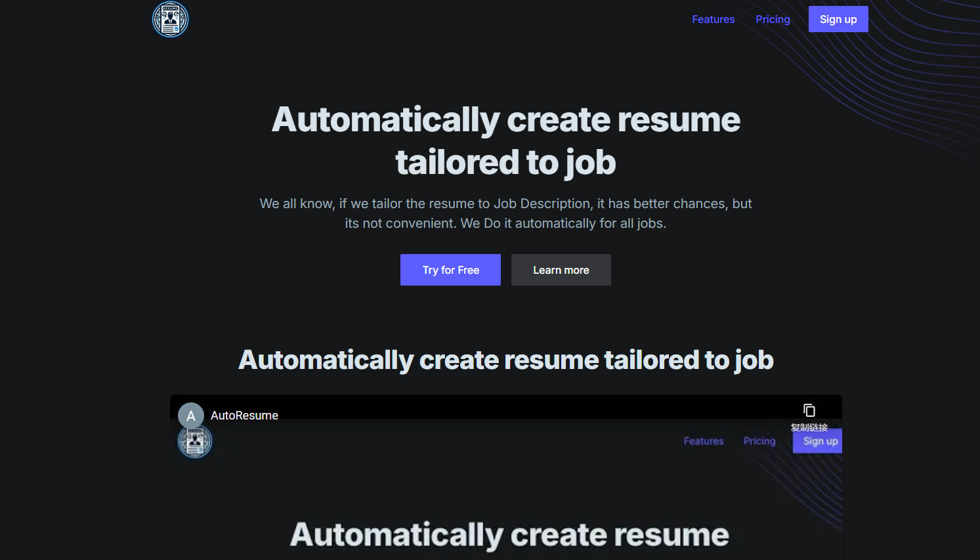Click the circular AutoResume logo at top left
This screenshot has height=560, width=980.
point(170,19)
